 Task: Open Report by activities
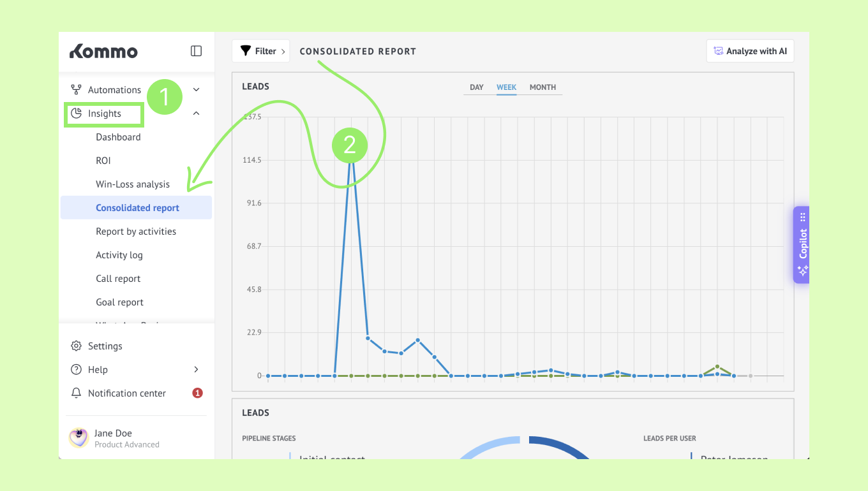136,231
